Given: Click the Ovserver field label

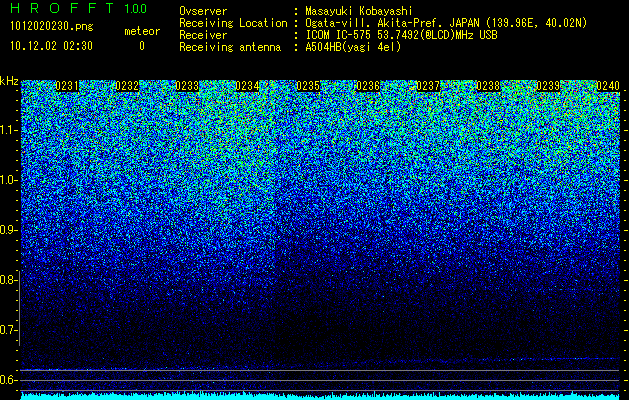Looking at the screenshot, I should coord(203,11).
